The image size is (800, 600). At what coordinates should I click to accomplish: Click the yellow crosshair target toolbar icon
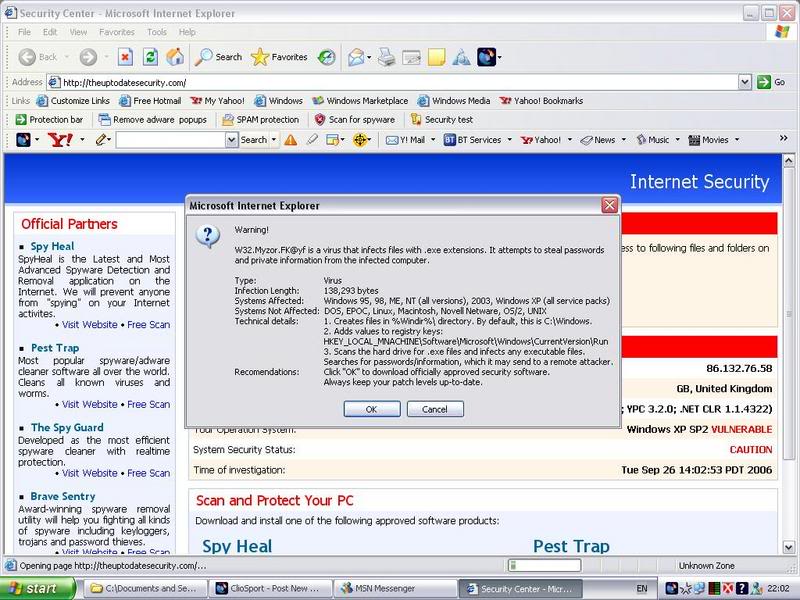pyautogui.click(x=360, y=139)
